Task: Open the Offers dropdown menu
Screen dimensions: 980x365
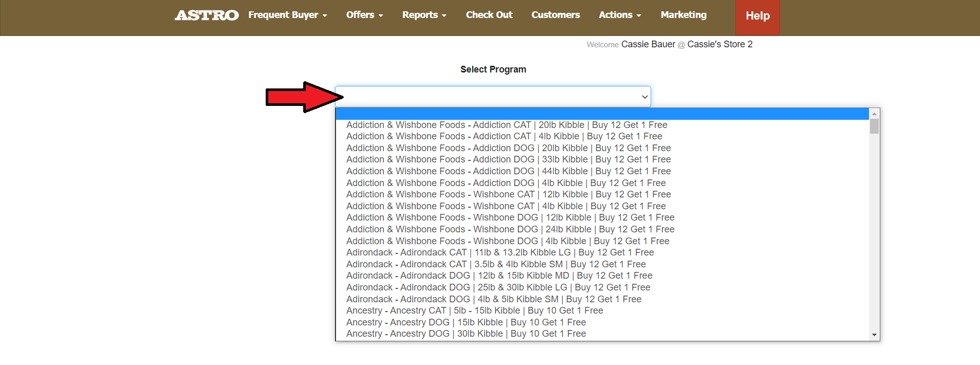Action: pyautogui.click(x=365, y=15)
